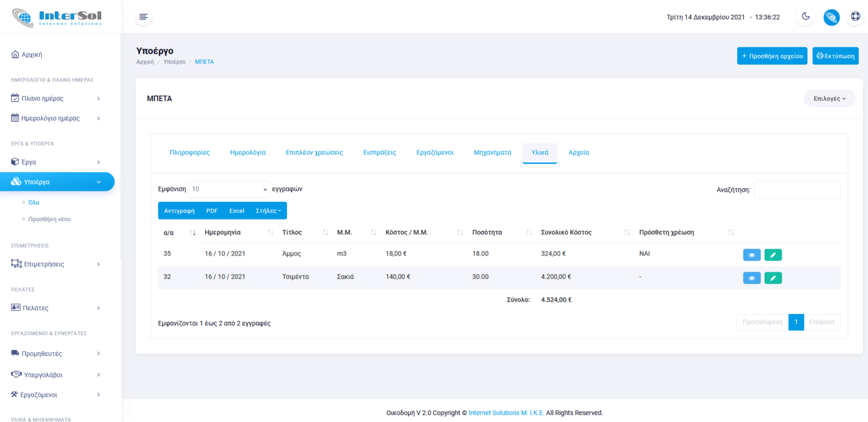This screenshot has width=868, height=422.
Task: Switch to the Εργαζόμενοι tab
Action: tap(435, 153)
